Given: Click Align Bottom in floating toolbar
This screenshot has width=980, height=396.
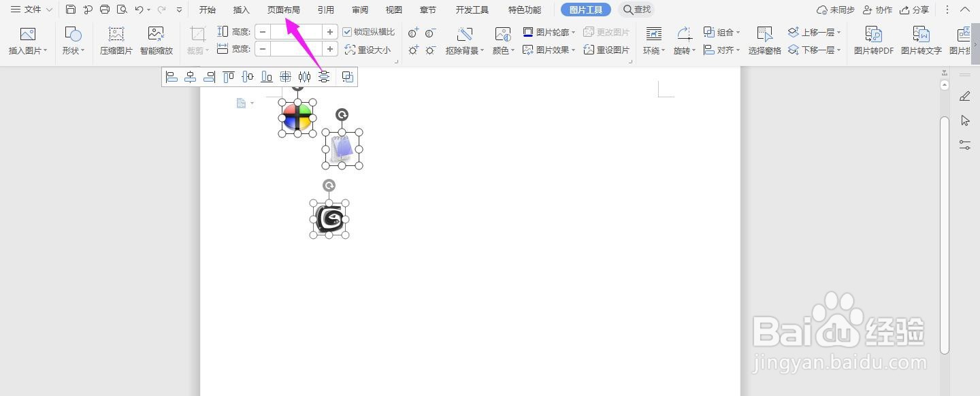Looking at the screenshot, I should tap(267, 77).
